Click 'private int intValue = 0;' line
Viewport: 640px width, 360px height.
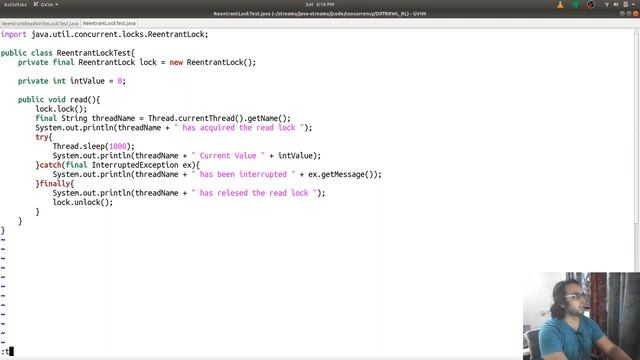click(x=72, y=81)
